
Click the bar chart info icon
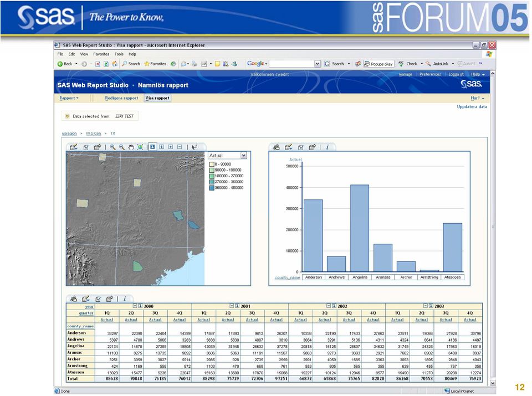(x=328, y=147)
